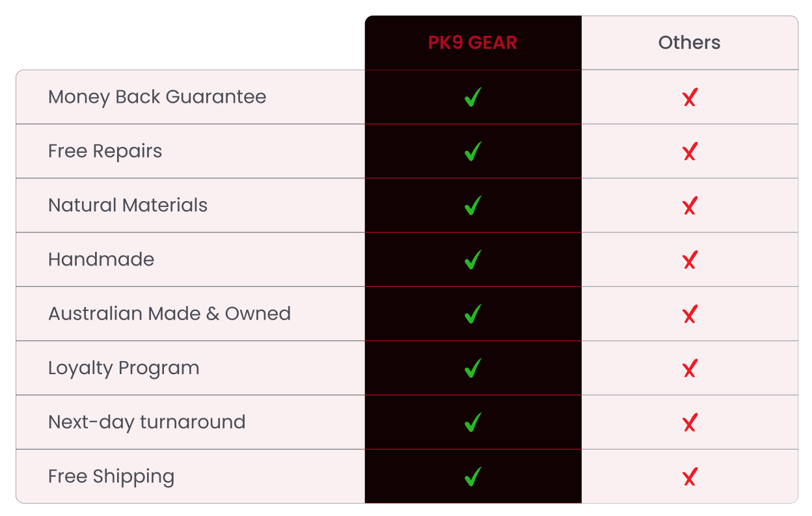The height and width of the screenshot is (516, 812).
Task: Click green checkmark for Free Shipping
Action: pyautogui.click(x=473, y=476)
